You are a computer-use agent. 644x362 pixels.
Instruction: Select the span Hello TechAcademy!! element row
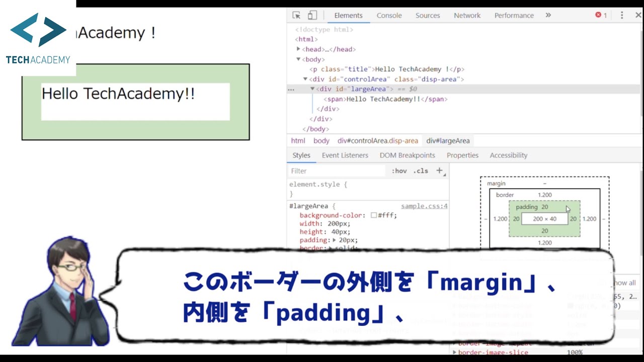click(385, 99)
